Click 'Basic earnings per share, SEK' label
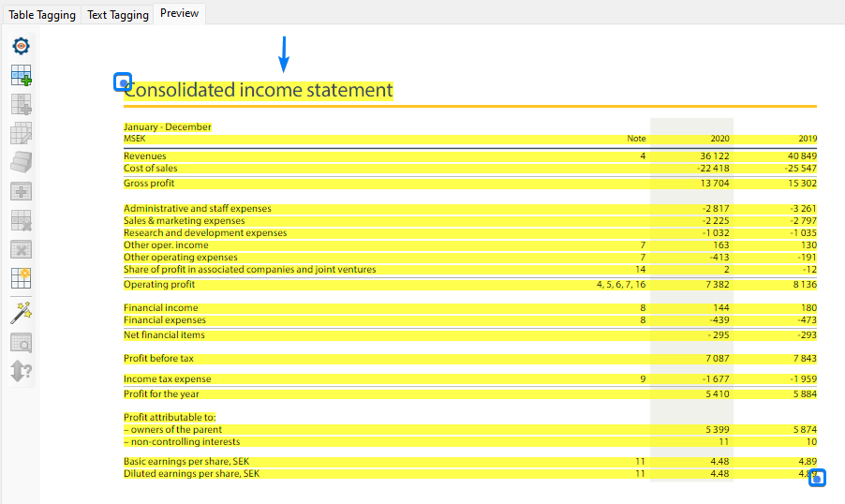This screenshot has height=504, width=845. coord(185,462)
